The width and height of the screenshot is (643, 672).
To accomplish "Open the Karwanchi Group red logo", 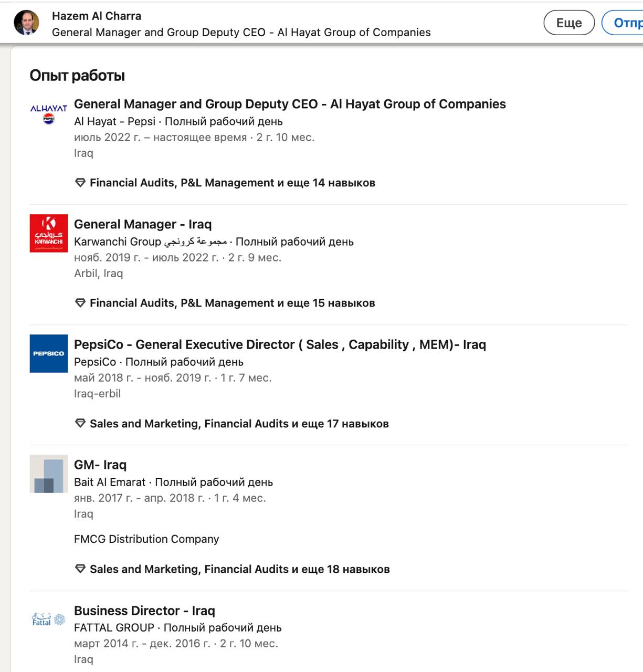I will tap(49, 233).
